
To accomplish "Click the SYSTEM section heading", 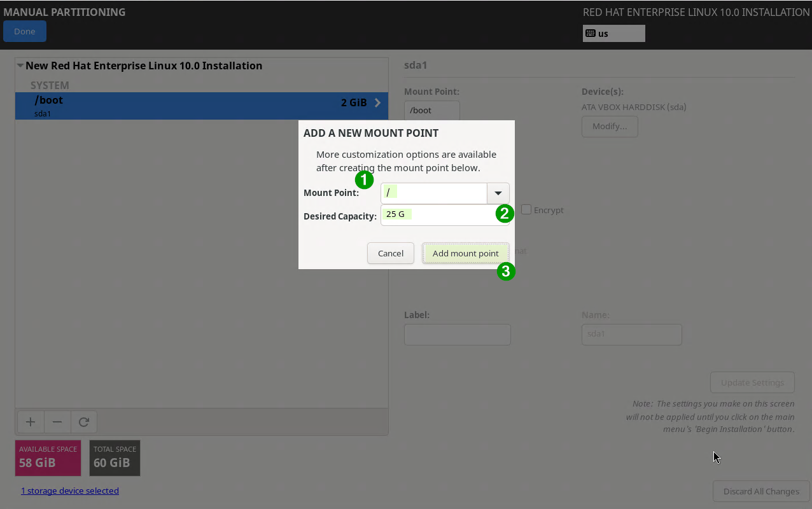I will pos(50,85).
